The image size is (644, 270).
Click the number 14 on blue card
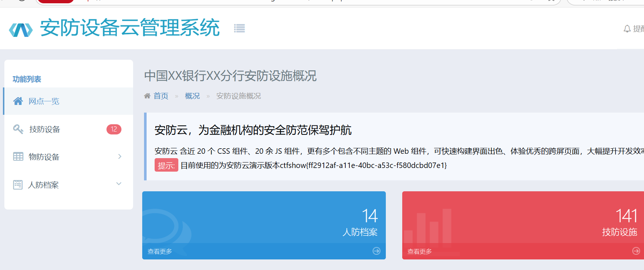tap(370, 216)
